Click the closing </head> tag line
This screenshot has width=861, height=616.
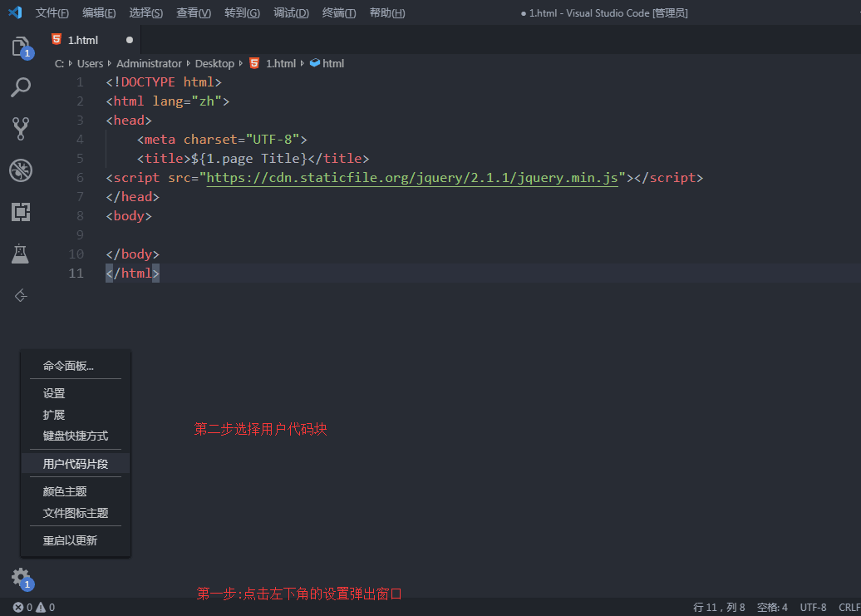point(132,197)
